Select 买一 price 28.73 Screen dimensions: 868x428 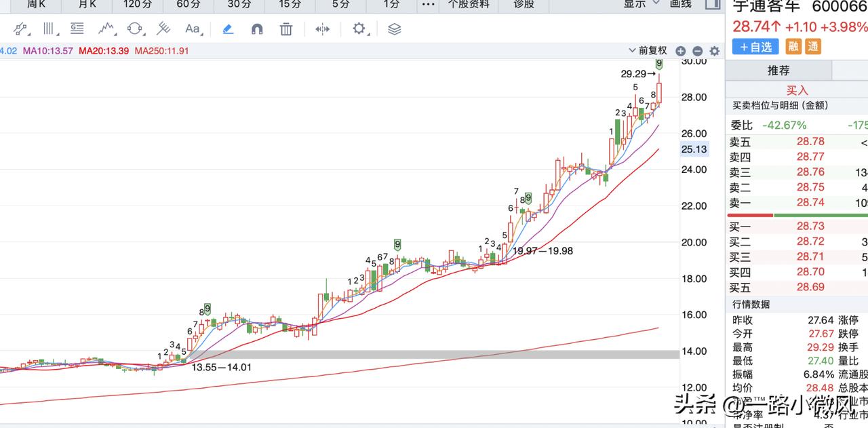coord(810,226)
